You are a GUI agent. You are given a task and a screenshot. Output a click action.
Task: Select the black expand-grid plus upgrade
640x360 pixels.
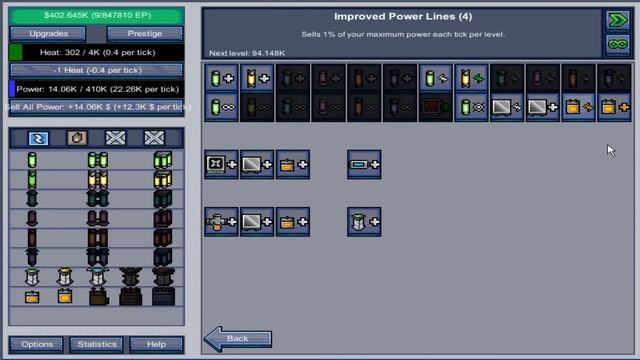221,164
